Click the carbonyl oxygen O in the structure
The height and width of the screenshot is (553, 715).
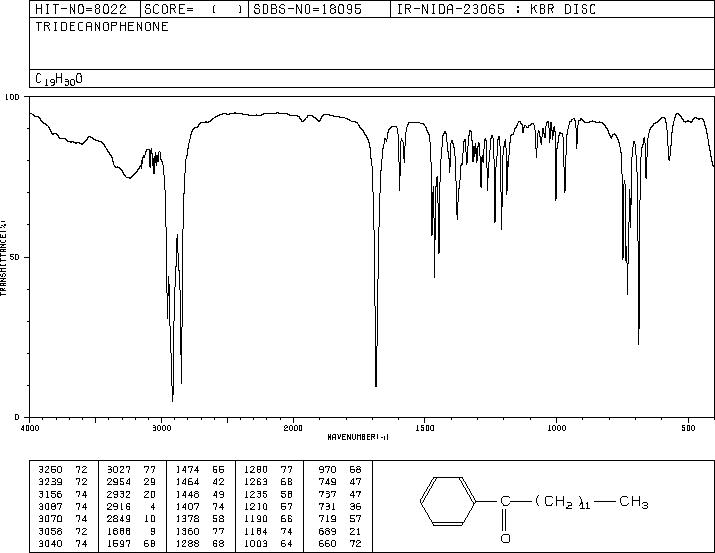tap(505, 538)
